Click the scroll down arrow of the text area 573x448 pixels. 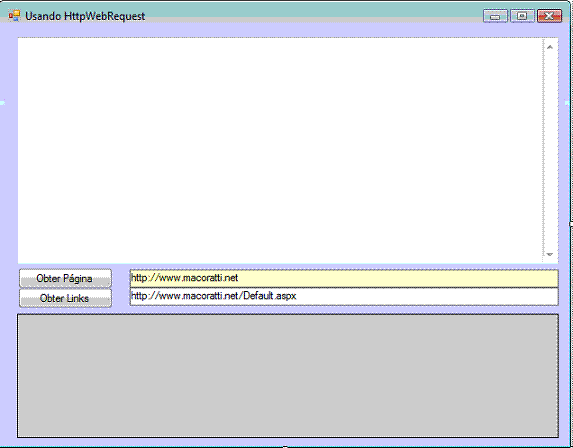coord(550,254)
